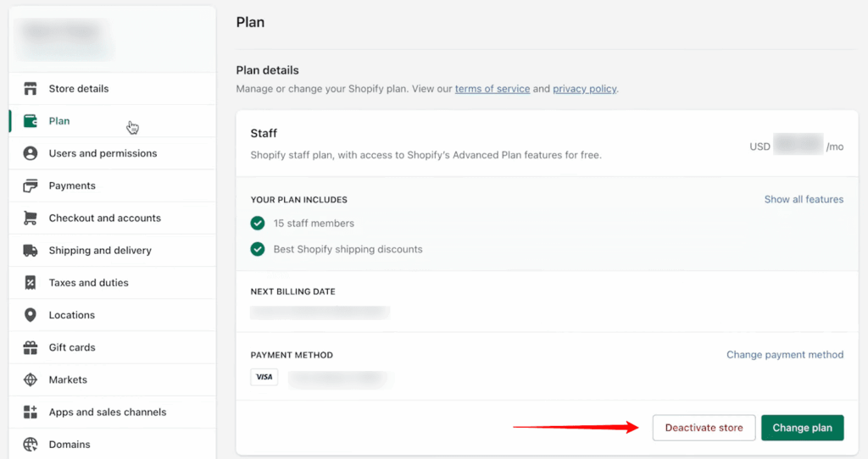Click the PAYMENT METHOD label

(292, 355)
